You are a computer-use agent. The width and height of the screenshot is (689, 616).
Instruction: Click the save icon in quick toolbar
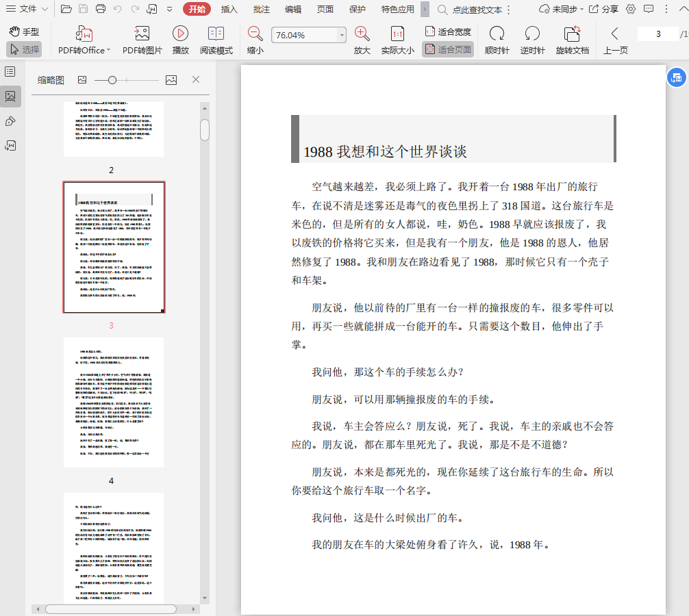(84, 9)
